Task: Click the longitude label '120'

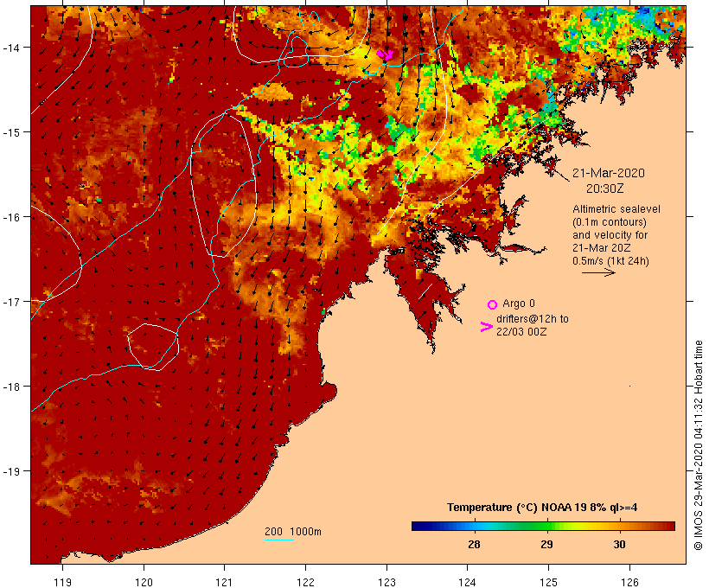Action: pyautogui.click(x=144, y=582)
